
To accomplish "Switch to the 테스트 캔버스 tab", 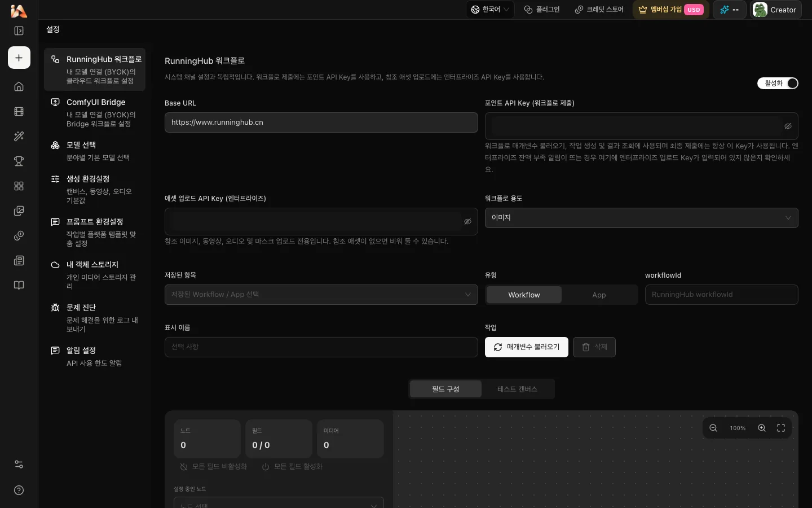I will (517, 389).
